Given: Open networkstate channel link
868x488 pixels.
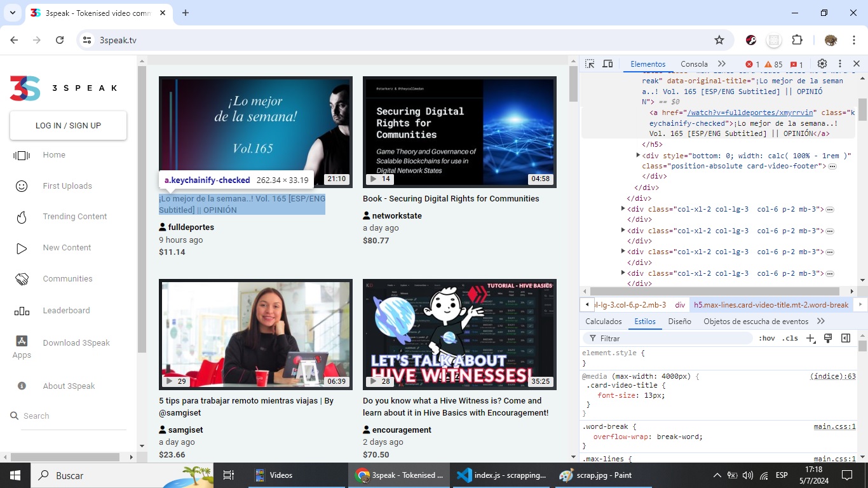Looking at the screenshot, I should pos(397,216).
